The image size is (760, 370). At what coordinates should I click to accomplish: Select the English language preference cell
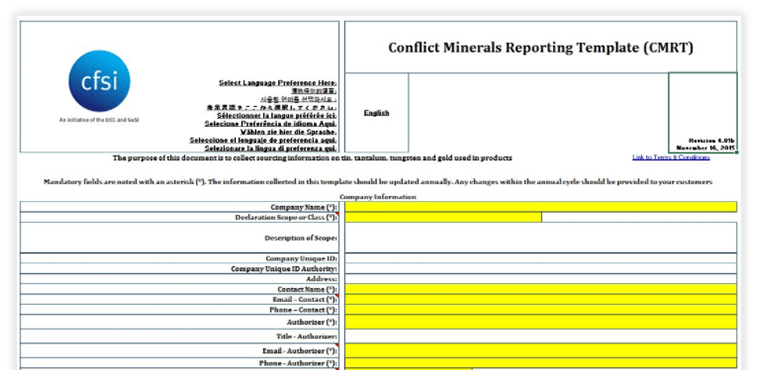[377, 113]
